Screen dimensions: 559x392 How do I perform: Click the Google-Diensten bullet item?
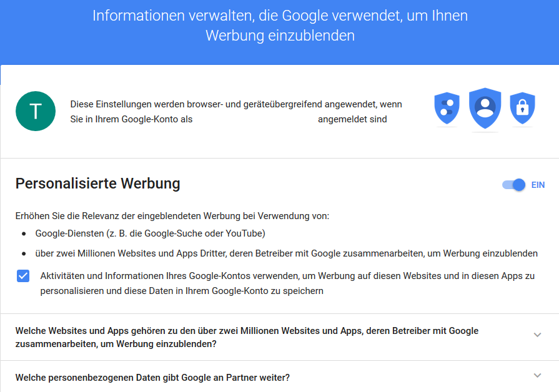[150, 233]
